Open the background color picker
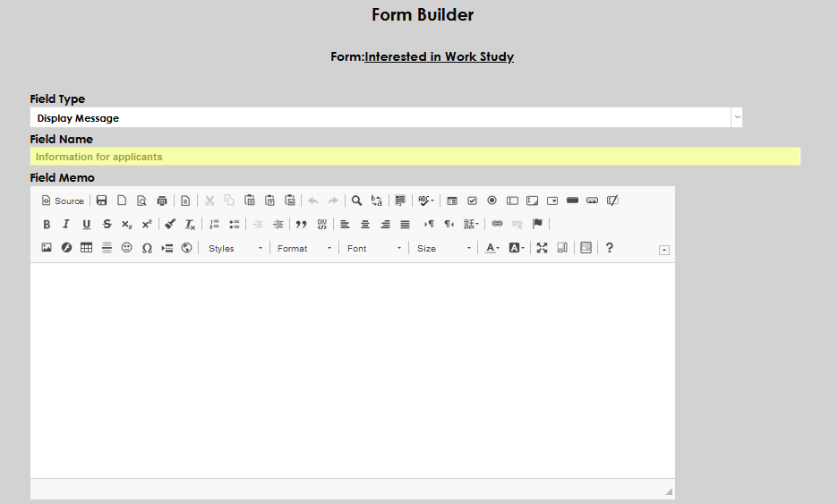This screenshot has height=504, width=838. pyautogui.click(x=517, y=248)
